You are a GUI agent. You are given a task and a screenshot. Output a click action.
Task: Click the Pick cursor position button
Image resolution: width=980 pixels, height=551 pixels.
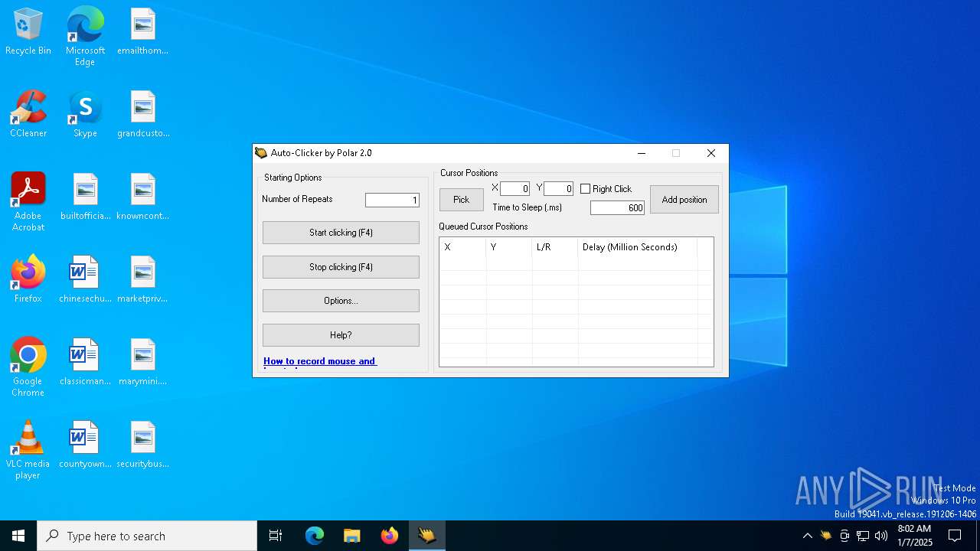461,200
